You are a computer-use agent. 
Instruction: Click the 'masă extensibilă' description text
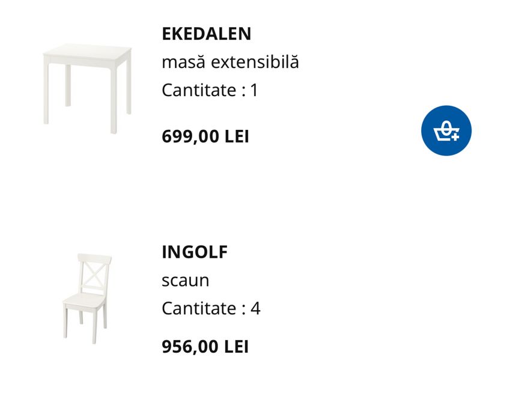point(230,62)
